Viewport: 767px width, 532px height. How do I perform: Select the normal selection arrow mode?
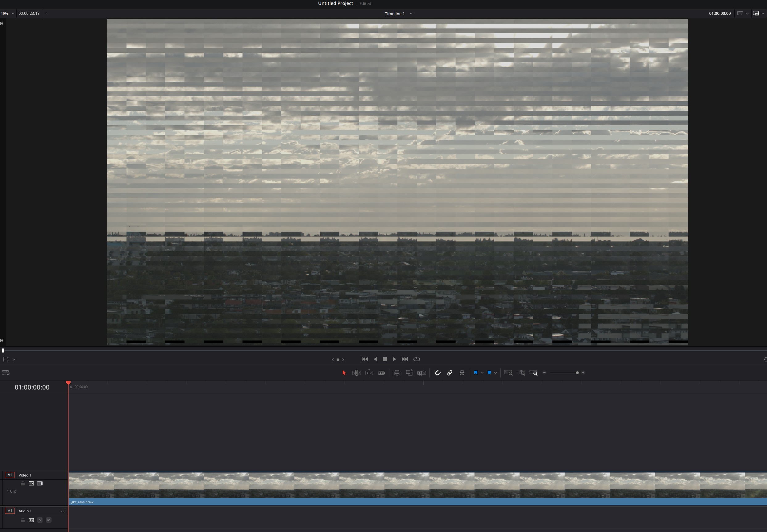click(x=345, y=373)
